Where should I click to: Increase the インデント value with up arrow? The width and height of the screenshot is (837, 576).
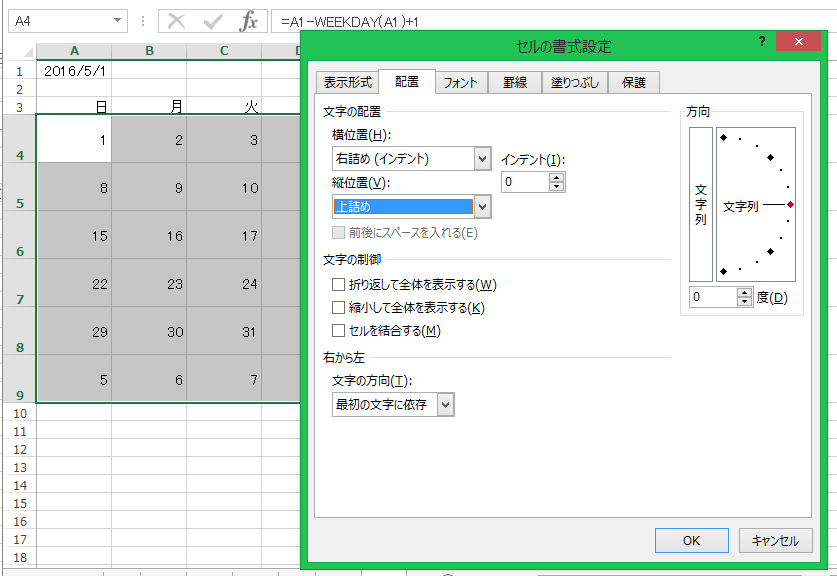[x=557, y=177]
